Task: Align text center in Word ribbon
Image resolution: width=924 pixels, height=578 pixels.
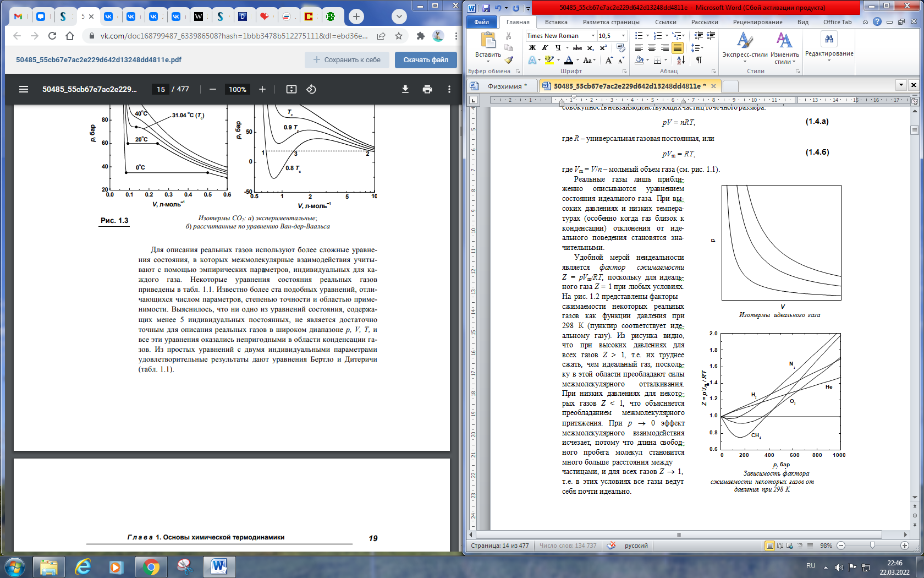Action: pyautogui.click(x=652, y=48)
